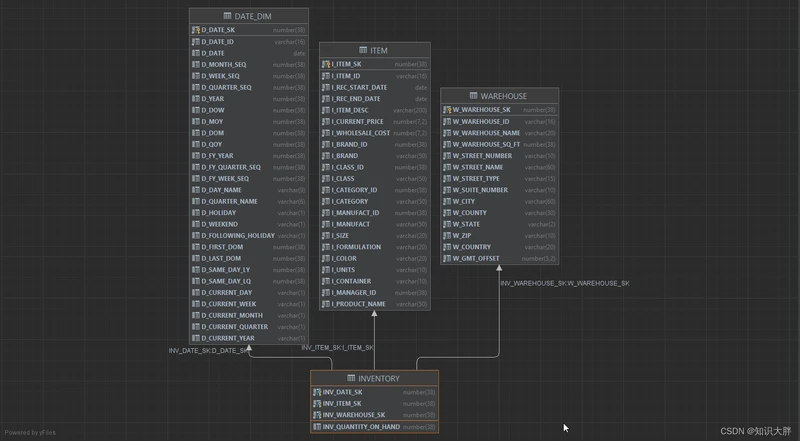
Task: Click column icon beside INV_QUANTITY_ON_HAND
Action: tap(317, 427)
